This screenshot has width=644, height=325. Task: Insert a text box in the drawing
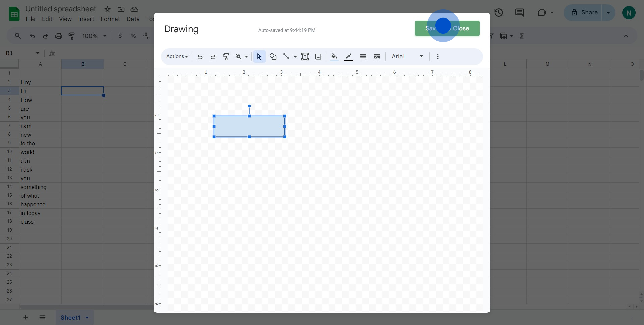point(305,57)
